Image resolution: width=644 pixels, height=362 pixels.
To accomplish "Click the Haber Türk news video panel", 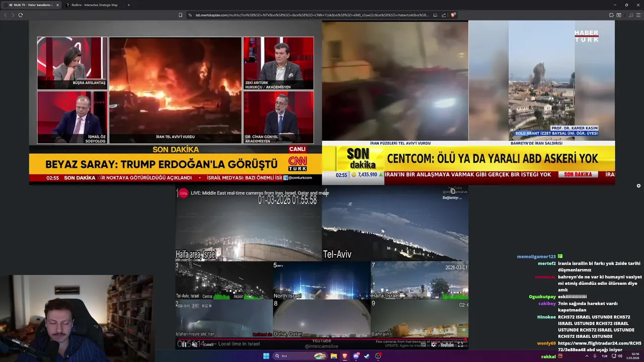I will pos(468,103).
